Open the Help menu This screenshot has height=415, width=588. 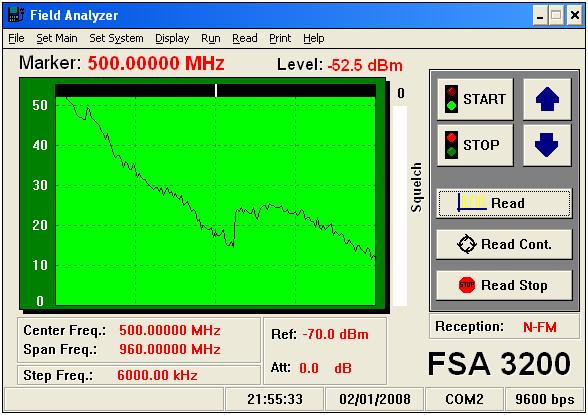point(314,38)
